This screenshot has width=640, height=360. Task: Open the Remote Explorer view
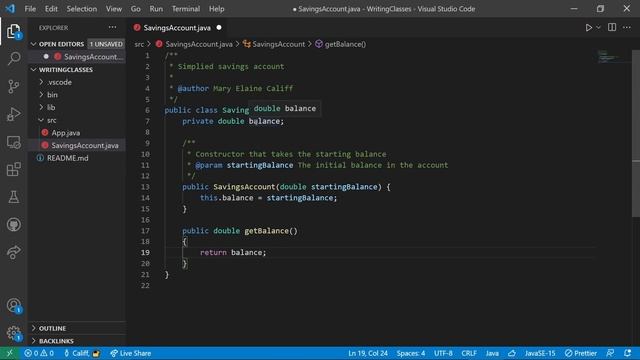[x=13, y=142]
